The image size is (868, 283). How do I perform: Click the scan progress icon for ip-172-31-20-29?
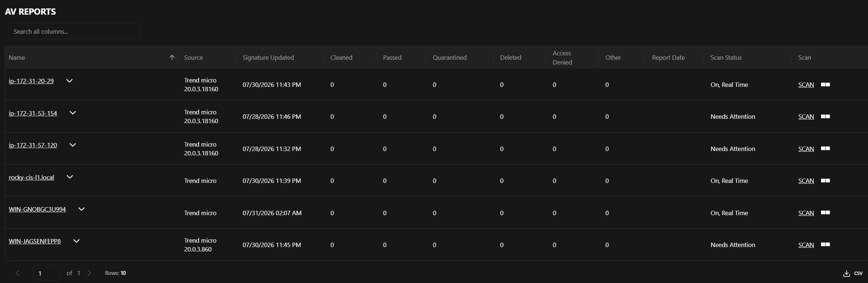tap(825, 85)
